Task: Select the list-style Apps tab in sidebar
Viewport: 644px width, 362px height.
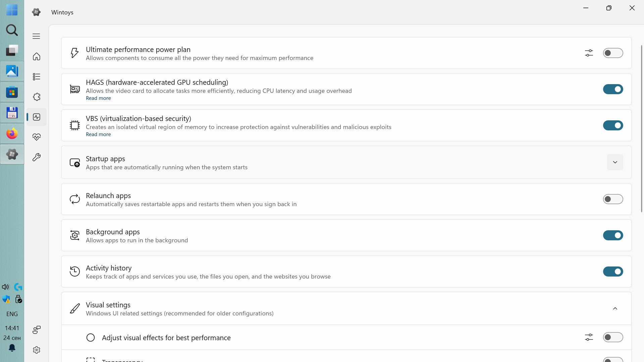Action: [37, 77]
